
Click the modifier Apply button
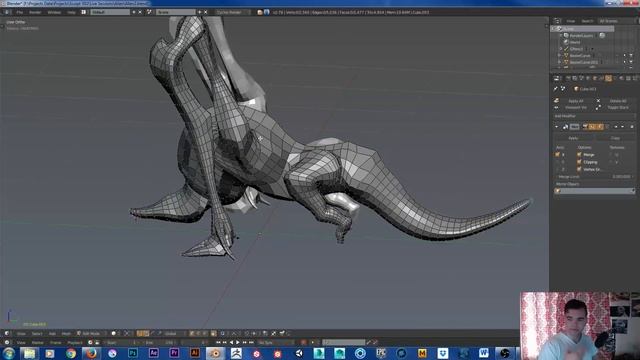[573, 138]
